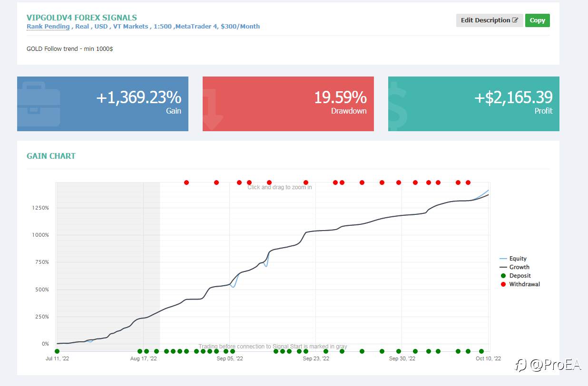Click the briefcase icon on Gain card
The image size is (588, 386).
click(39, 104)
